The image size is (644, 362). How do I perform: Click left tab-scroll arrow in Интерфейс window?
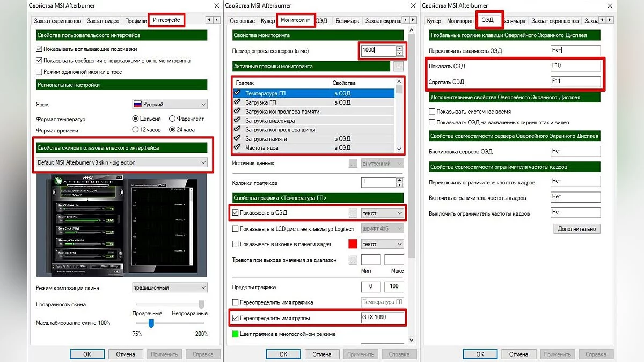click(209, 20)
